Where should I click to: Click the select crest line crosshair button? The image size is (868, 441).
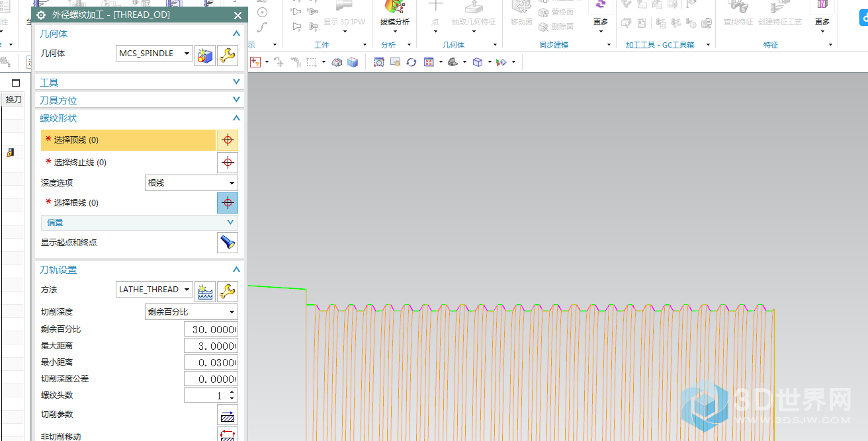pos(228,140)
